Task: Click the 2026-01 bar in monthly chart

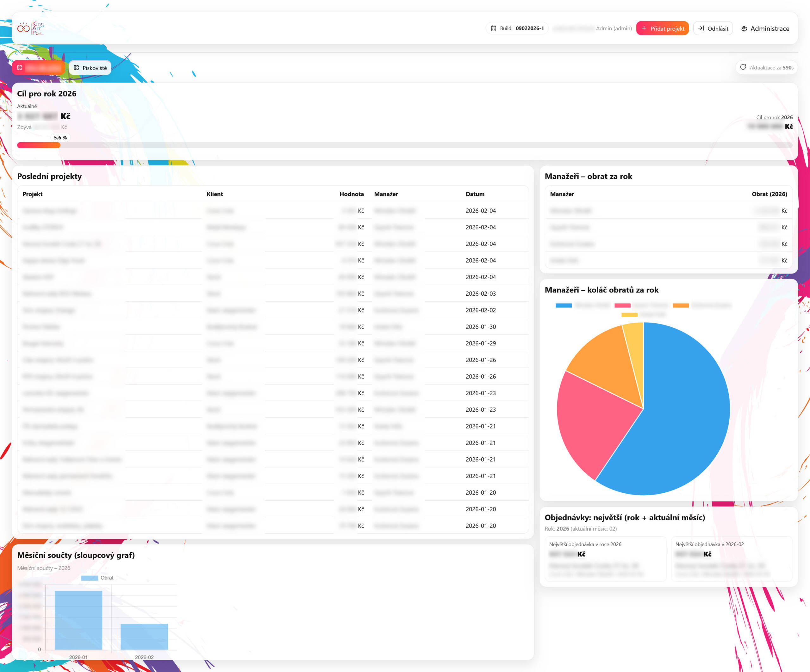Action: tap(78, 620)
